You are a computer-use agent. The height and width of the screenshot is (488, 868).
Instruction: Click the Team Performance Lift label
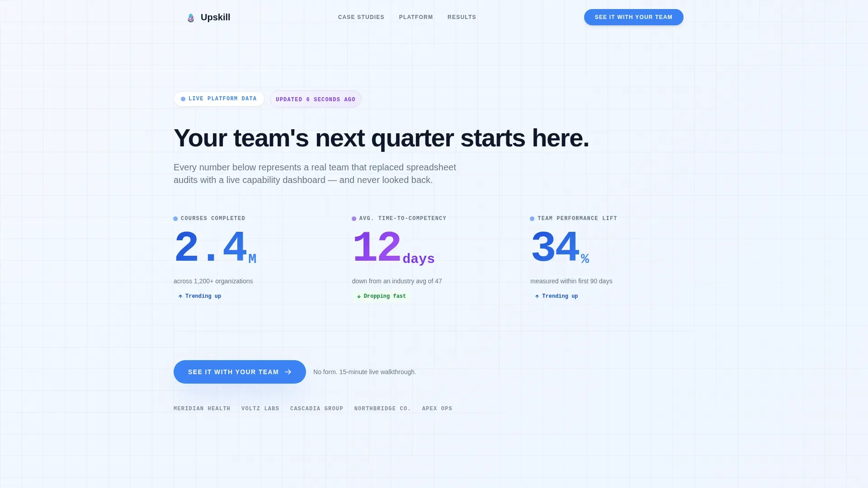point(577,218)
